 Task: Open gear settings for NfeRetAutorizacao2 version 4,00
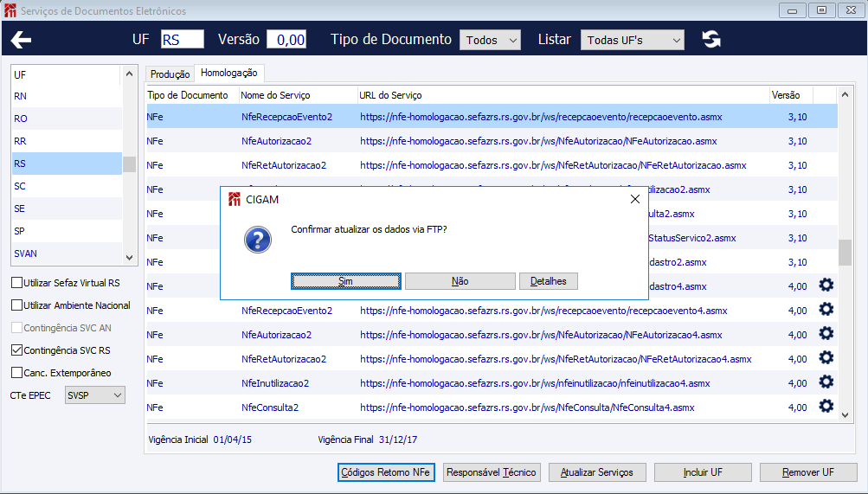click(826, 358)
